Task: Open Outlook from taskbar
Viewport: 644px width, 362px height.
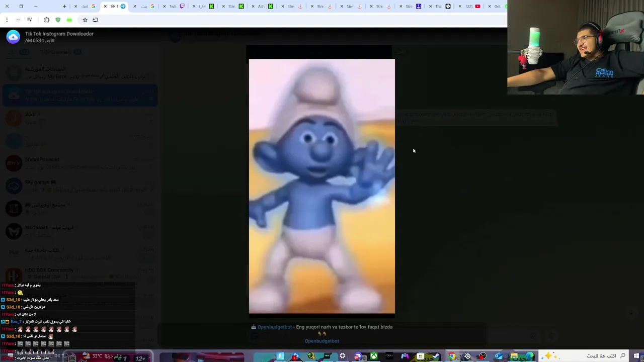Action: point(499,356)
